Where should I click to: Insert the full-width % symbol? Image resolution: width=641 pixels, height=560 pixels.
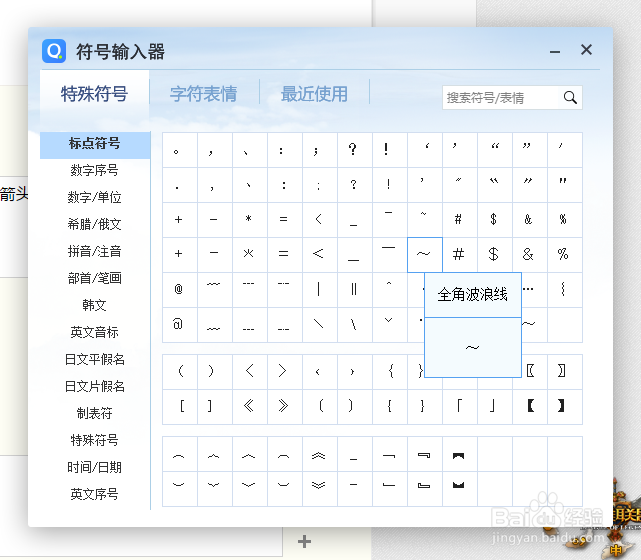565,255
